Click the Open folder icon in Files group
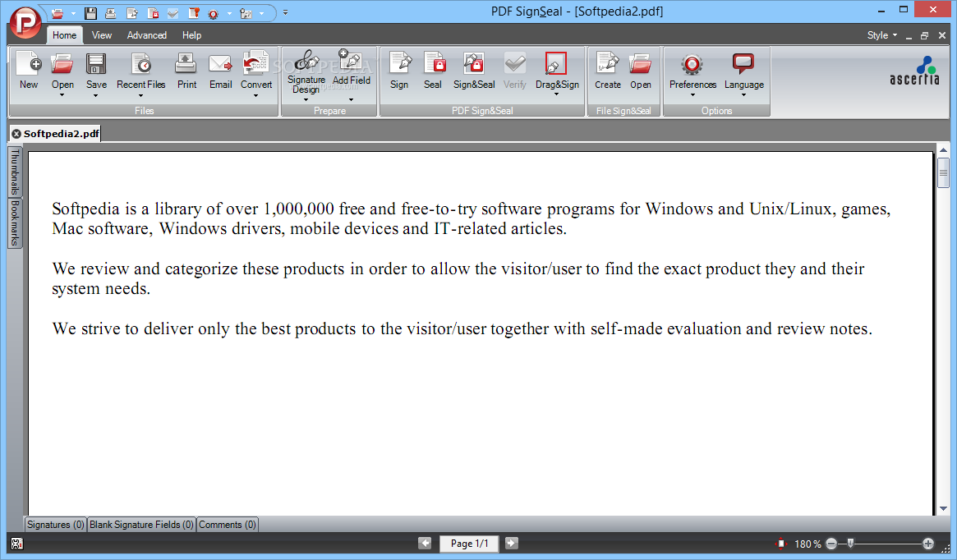Screen dimensions: 957x560 pyautogui.click(x=62, y=64)
